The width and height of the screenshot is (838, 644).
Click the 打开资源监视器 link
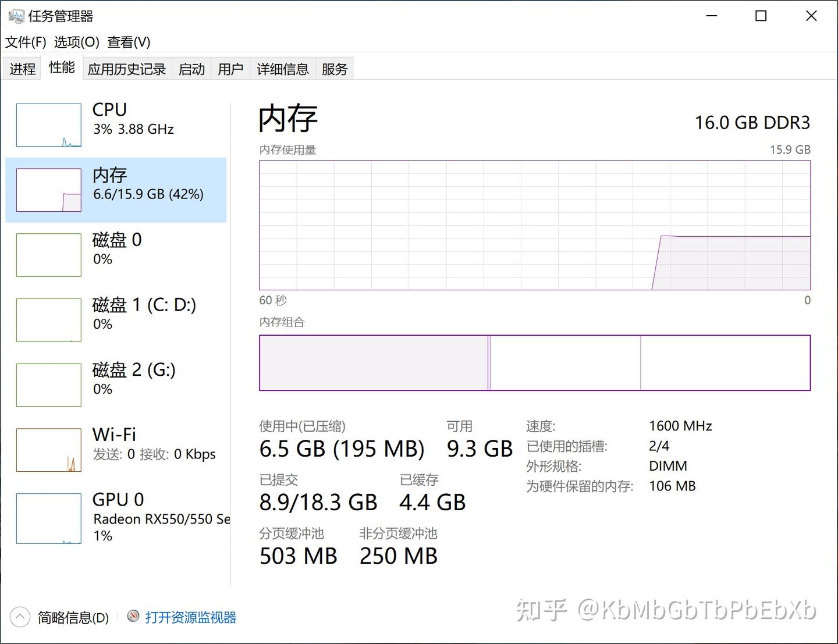pyautogui.click(x=191, y=617)
